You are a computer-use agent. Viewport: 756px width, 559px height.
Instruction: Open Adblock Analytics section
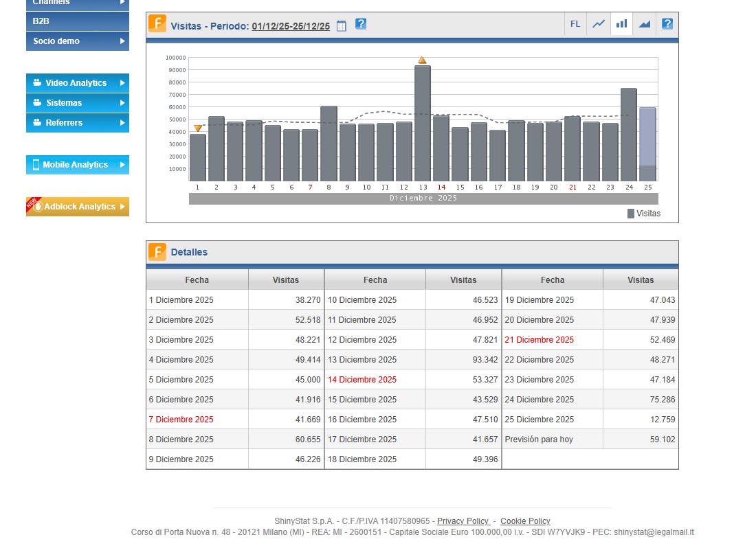click(x=77, y=207)
